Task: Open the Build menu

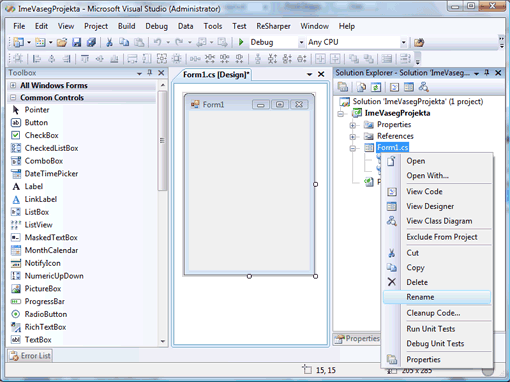Action: (x=126, y=26)
